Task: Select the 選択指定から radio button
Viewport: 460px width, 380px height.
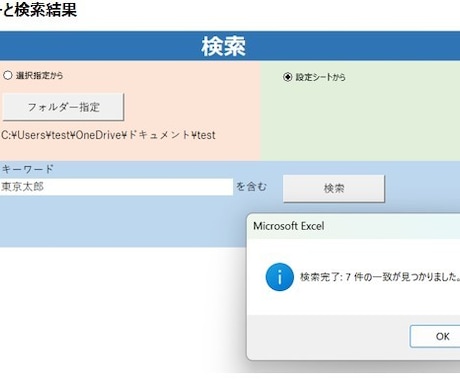Action: [8, 75]
